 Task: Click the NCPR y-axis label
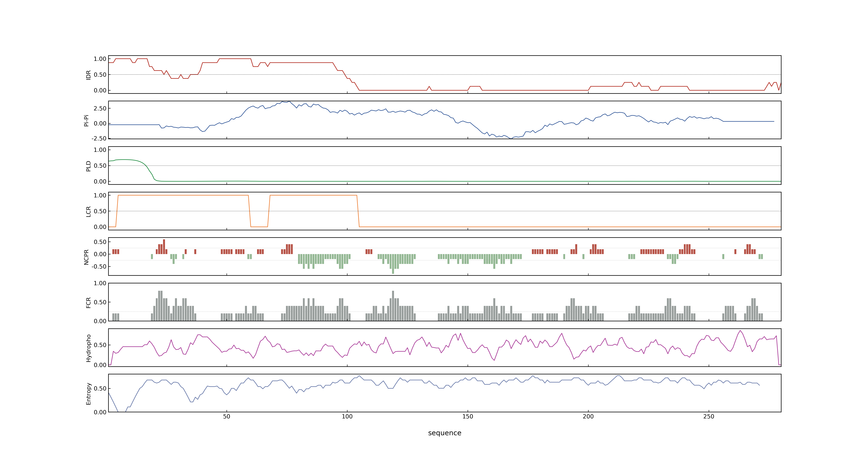tap(86, 257)
